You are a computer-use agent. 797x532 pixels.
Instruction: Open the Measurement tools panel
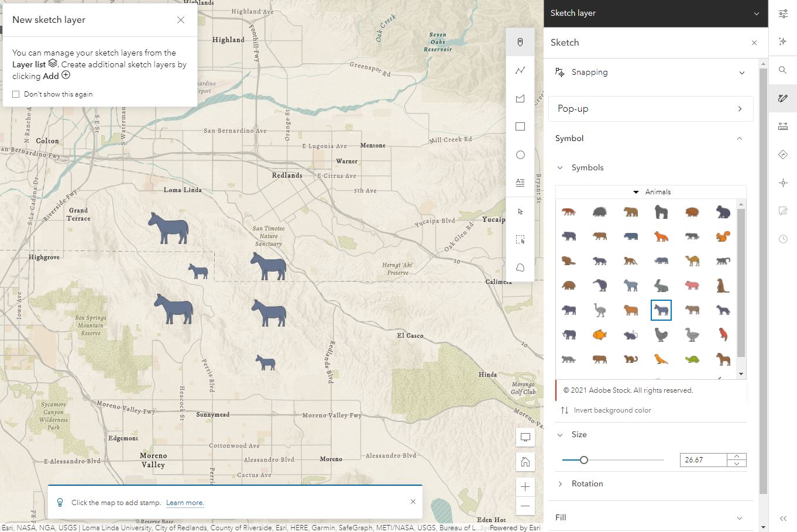782,125
